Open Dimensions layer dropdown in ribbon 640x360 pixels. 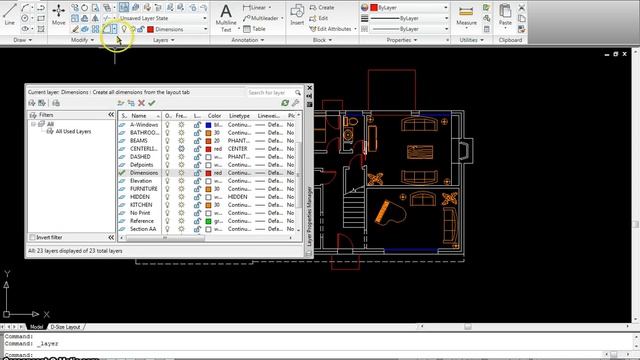(178, 29)
